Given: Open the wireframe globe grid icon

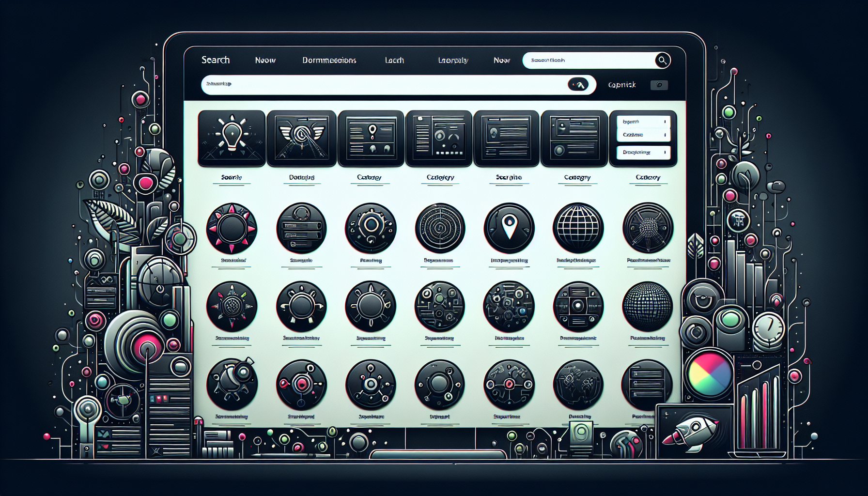Looking at the screenshot, I should (x=578, y=228).
